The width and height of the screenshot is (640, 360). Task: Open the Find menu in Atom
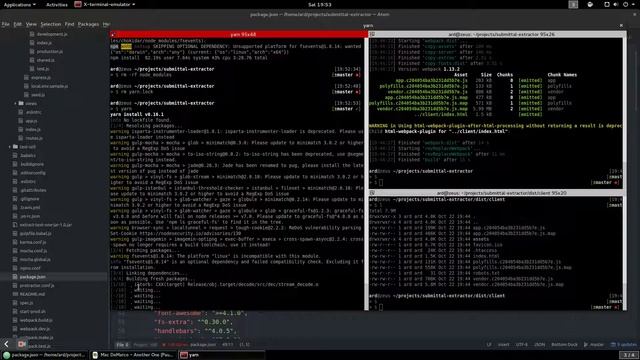tap(69, 24)
